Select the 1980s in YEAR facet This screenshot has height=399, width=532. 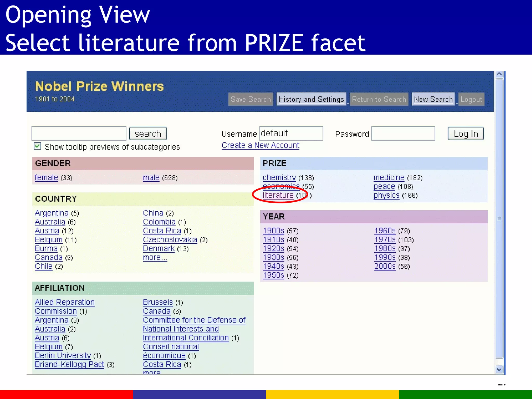coord(385,248)
